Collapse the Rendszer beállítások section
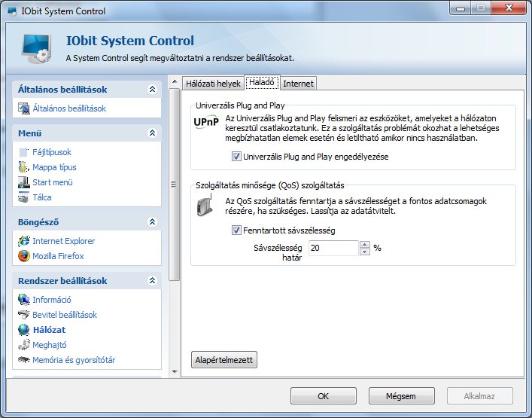This screenshot has height=418, width=532. [x=152, y=280]
